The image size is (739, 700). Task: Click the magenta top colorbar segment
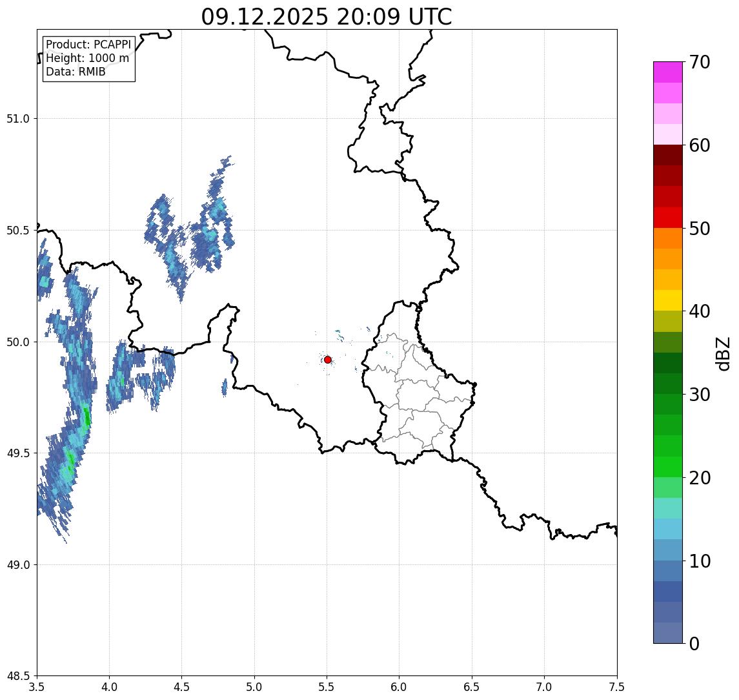[x=668, y=72]
